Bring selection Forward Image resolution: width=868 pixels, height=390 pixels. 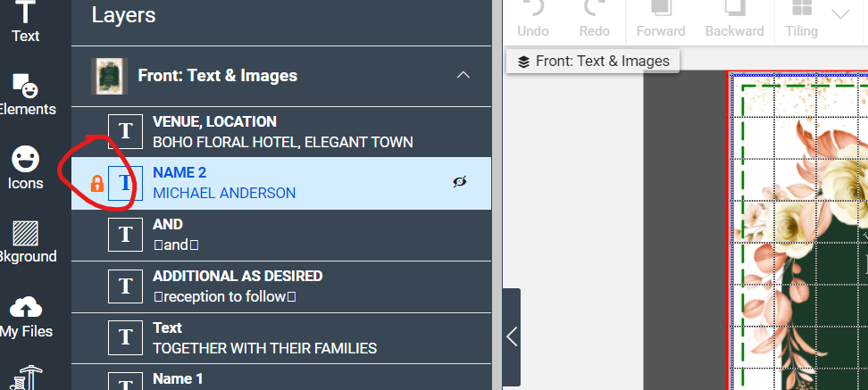[x=661, y=20]
